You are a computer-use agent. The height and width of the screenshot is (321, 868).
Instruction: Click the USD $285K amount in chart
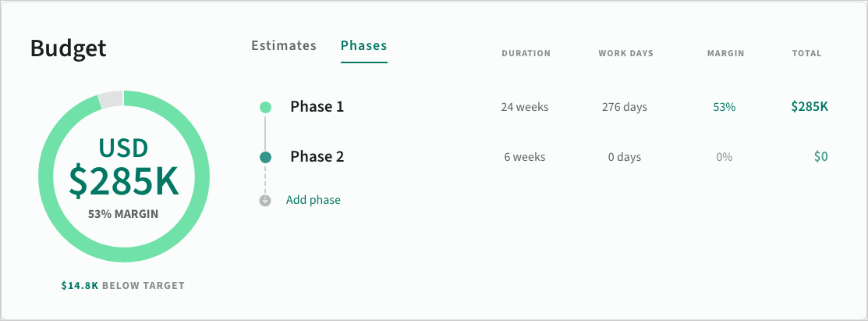pos(123,180)
